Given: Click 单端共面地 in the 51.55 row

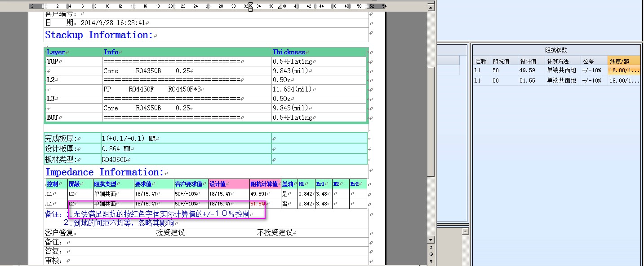Looking at the screenshot, I should point(562,80).
